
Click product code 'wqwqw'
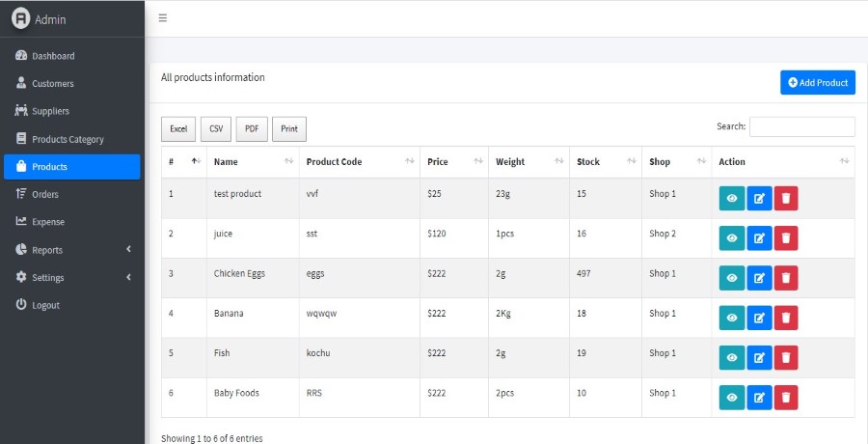[321, 314]
